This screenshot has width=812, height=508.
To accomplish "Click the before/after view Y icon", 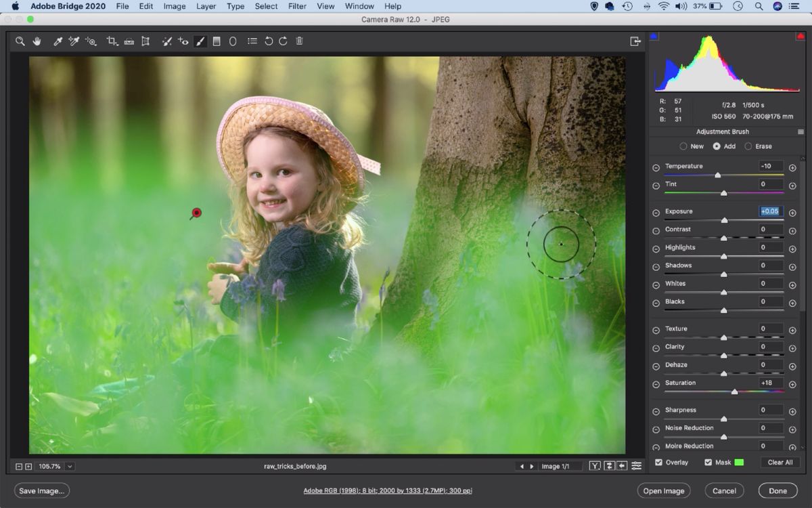I will (x=595, y=466).
